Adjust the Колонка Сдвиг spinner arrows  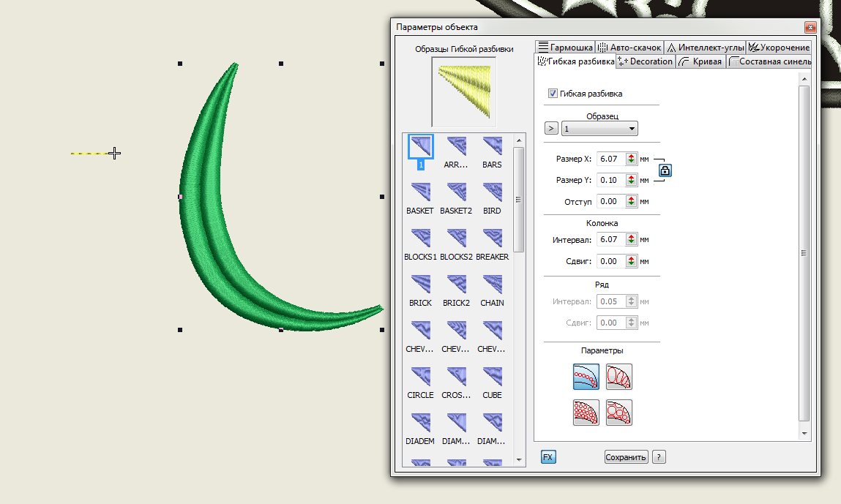click(x=631, y=261)
